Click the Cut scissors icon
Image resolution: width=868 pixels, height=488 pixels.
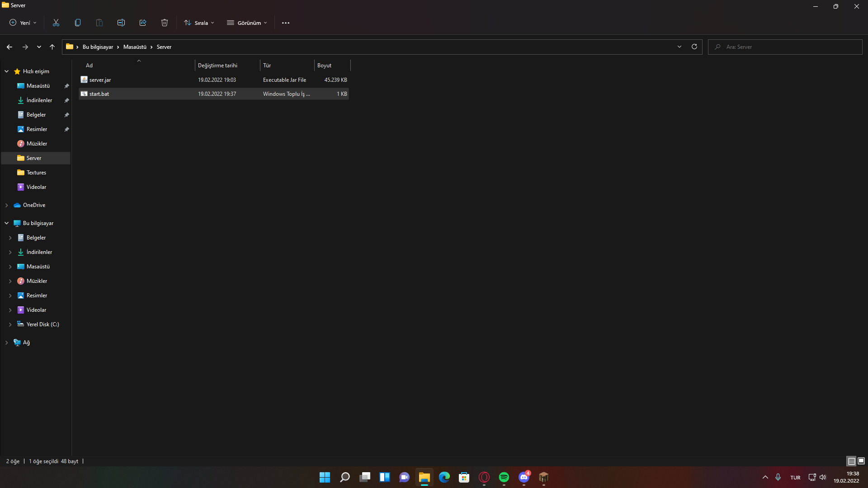click(56, 23)
